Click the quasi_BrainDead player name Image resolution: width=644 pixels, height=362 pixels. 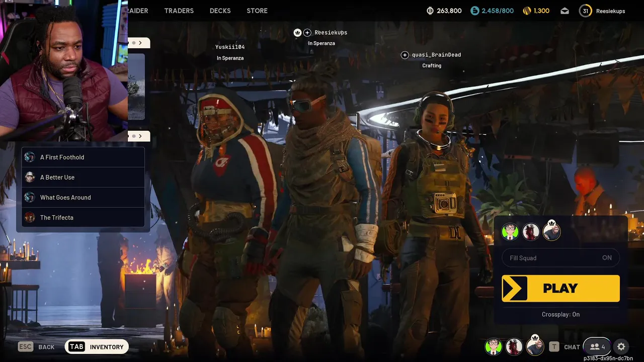[x=436, y=55]
